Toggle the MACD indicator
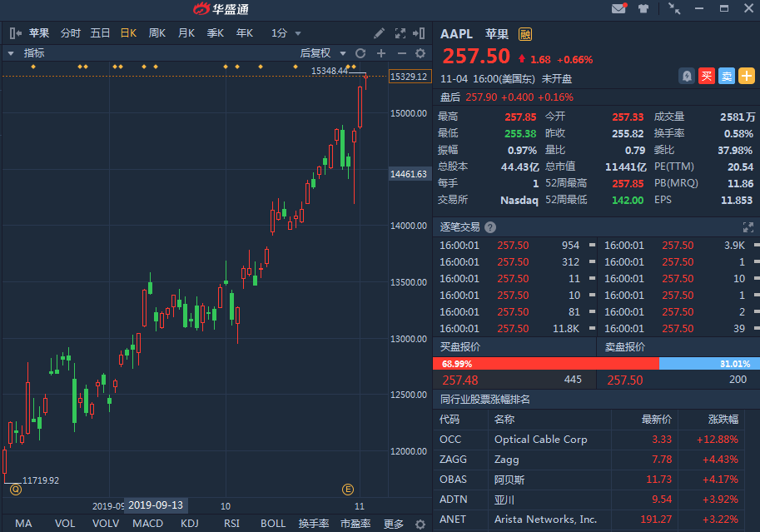 [148, 524]
